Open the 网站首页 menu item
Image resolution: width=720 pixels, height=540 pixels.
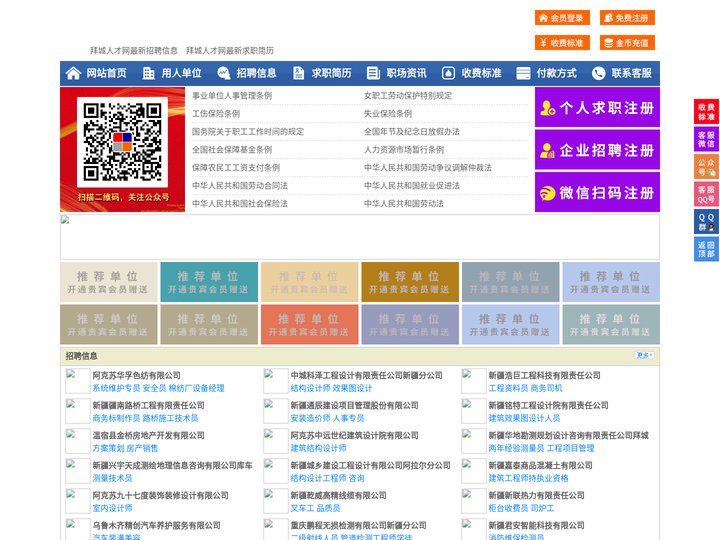[107, 73]
